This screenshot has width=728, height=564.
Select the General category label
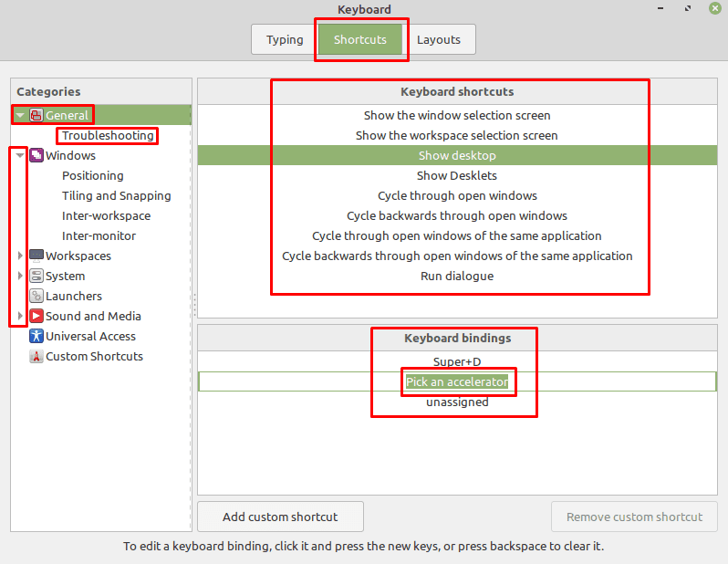67,115
